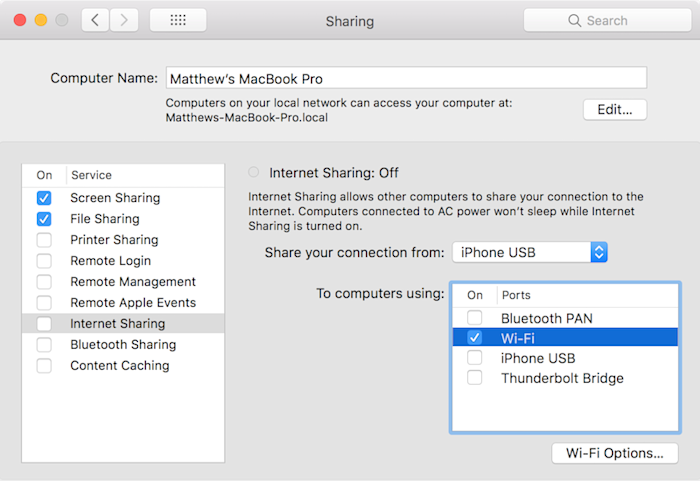Select Thunderbolt Bridge in Ports list

[565, 378]
